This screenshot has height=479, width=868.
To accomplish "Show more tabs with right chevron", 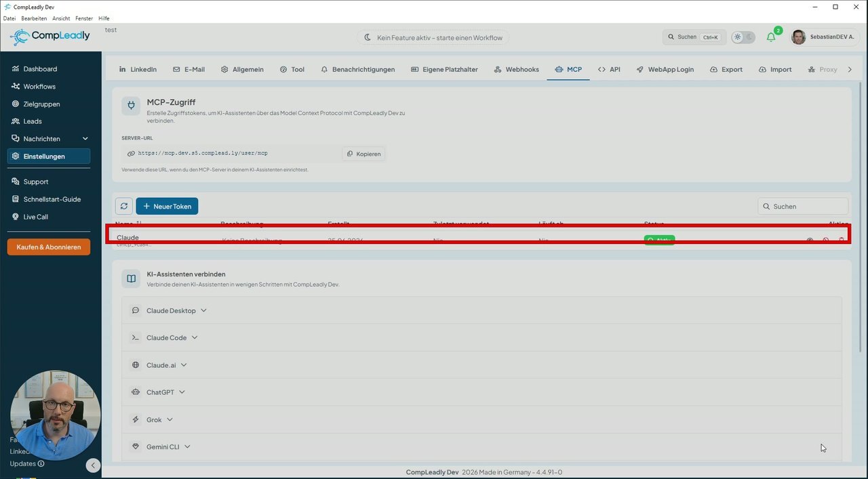I will pos(850,69).
